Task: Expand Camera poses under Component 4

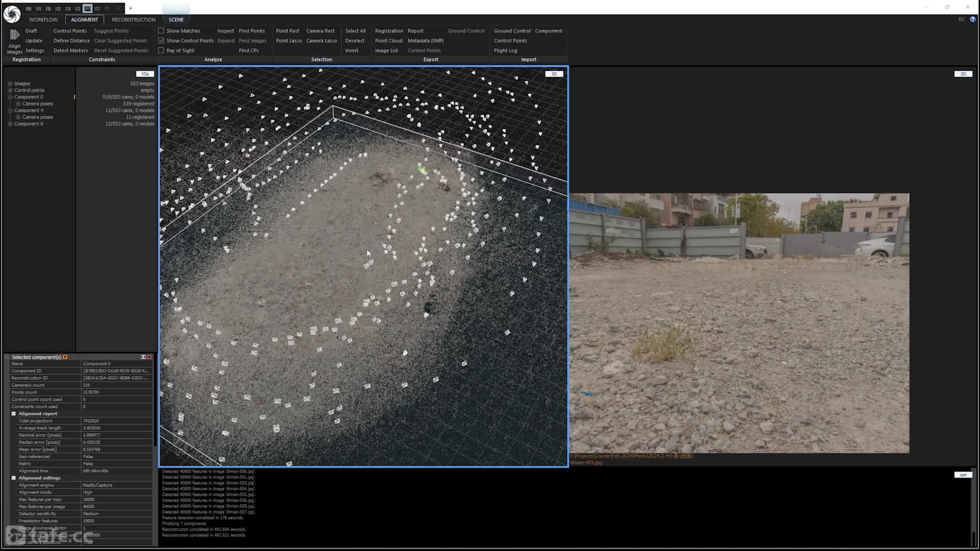Action: tap(18, 117)
